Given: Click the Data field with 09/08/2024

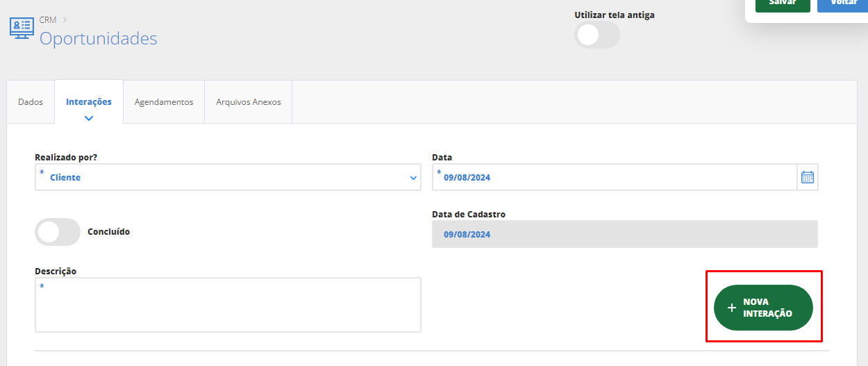Looking at the screenshot, I should pos(615,177).
